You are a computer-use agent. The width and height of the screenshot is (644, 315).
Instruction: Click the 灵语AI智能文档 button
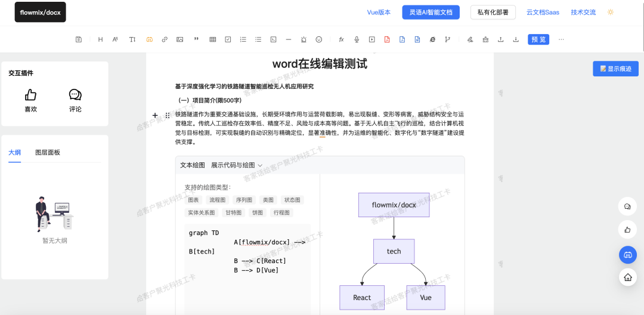click(431, 13)
